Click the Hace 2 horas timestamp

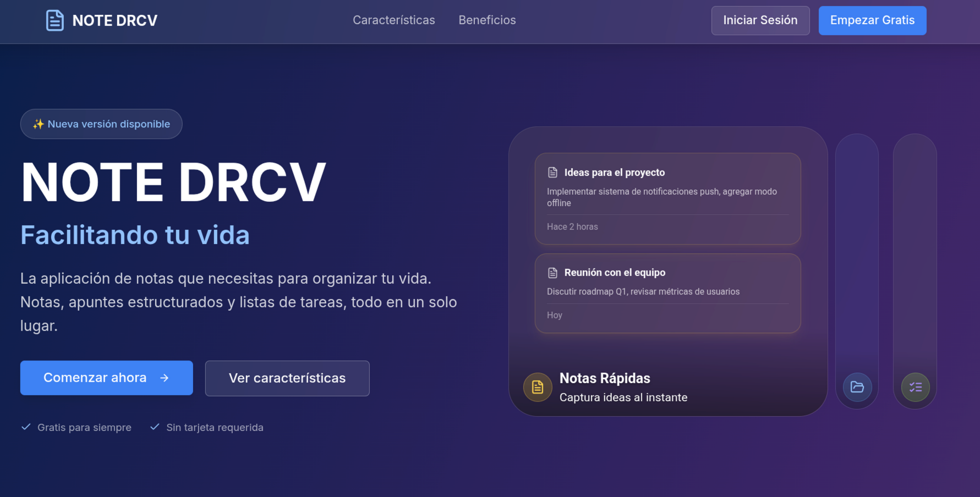point(572,227)
